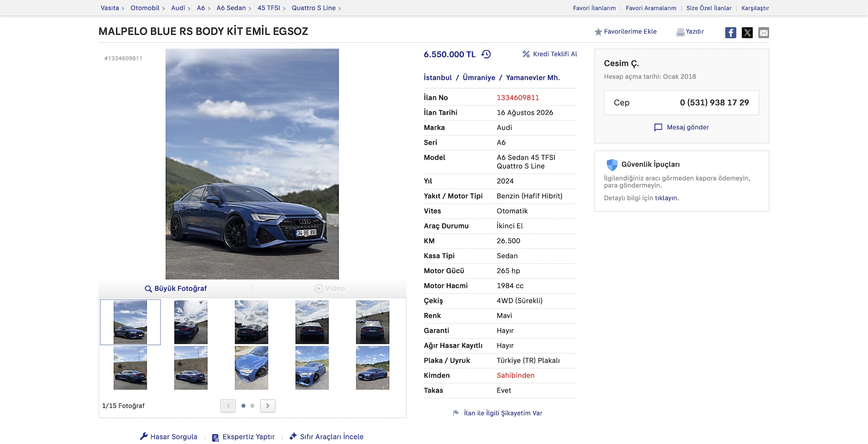Open fourth thumbnail in bottom row

(312, 368)
